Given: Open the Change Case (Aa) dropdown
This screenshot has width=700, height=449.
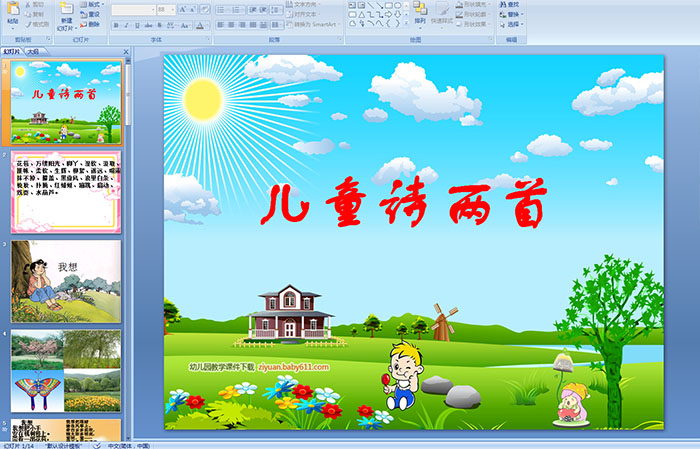Looking at the screenshot, I should (185, 25).
